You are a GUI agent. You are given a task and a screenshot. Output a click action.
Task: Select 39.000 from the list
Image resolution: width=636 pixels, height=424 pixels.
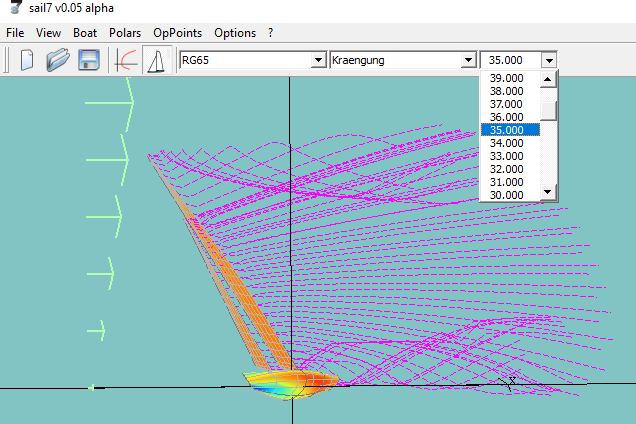506,78
